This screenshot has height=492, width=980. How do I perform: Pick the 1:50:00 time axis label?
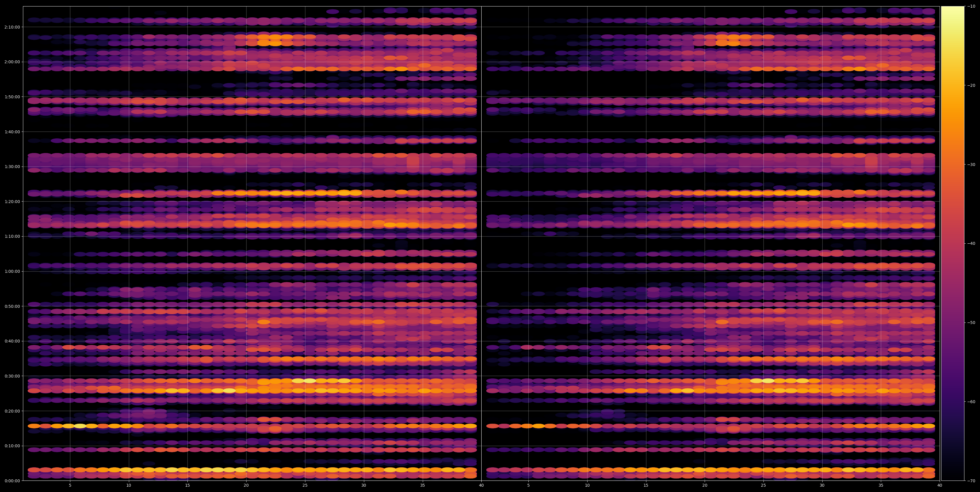click(x=13, y=97)
